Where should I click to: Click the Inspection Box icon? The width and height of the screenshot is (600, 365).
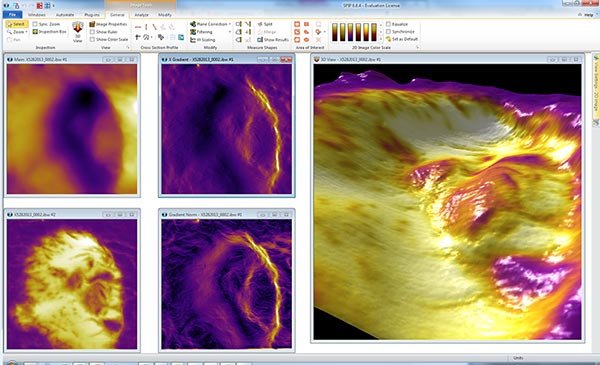click(x=35, y=32)
